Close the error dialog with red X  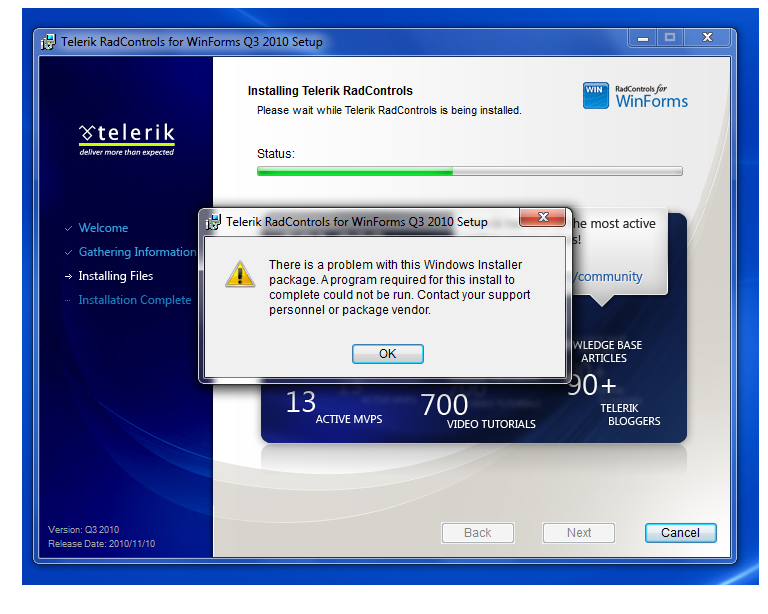pyautogui.click(x=543, y=217)
